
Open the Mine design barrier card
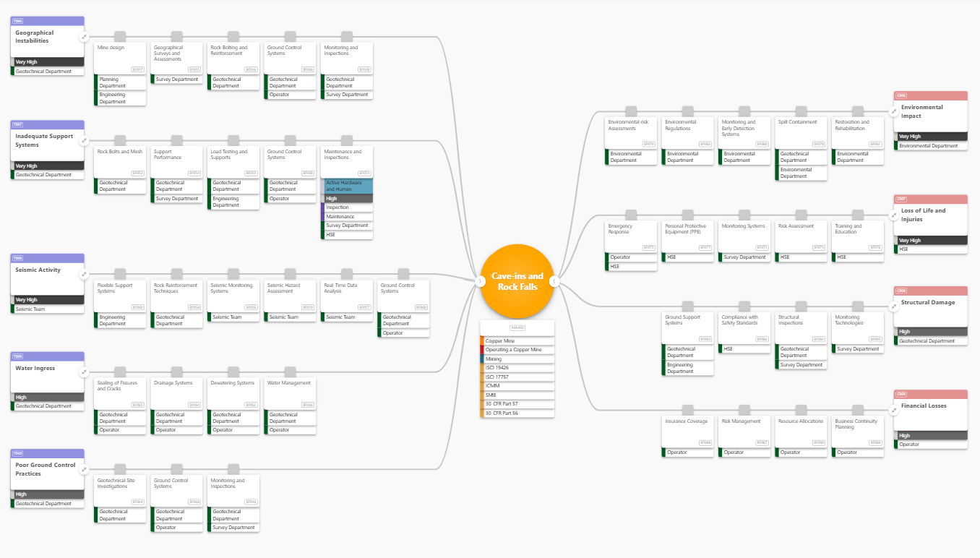(x=121, y=59)
